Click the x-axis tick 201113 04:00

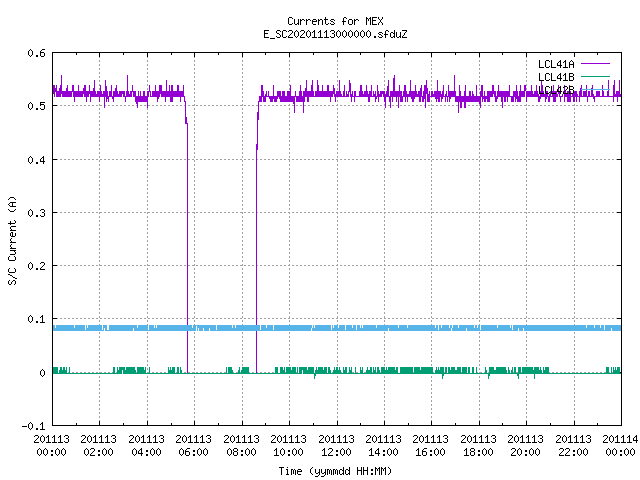tap(146, 446)
